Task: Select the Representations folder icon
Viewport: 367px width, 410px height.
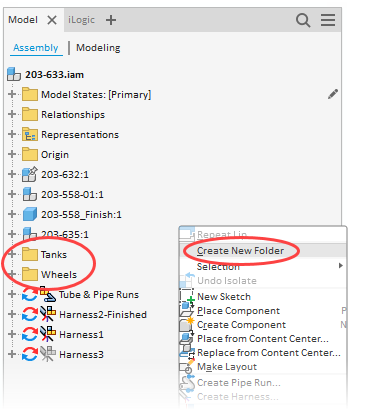Action: [x=30, y=134]
